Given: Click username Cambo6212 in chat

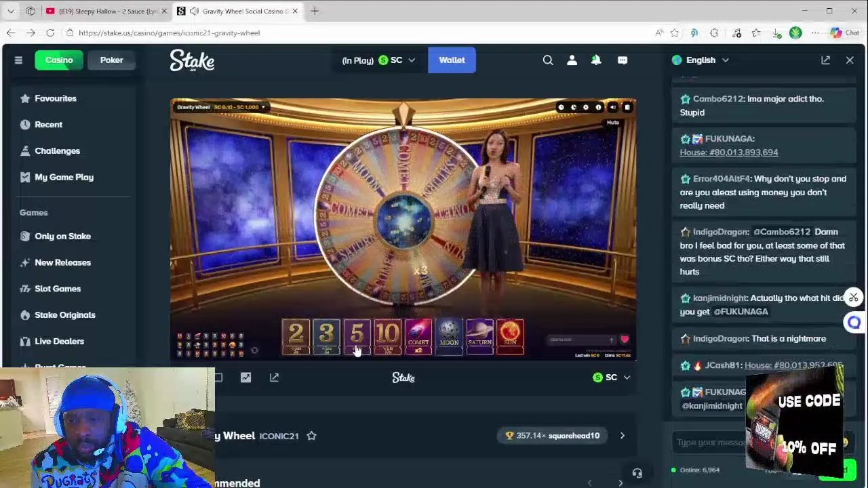Looking at the screenshot, I should coord(718,99).
